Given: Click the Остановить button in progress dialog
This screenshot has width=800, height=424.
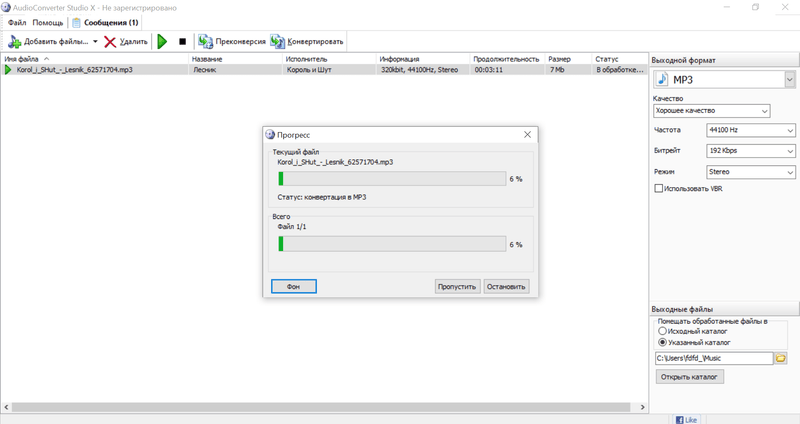Looking at the screenshot, I should tap(506, 286).
